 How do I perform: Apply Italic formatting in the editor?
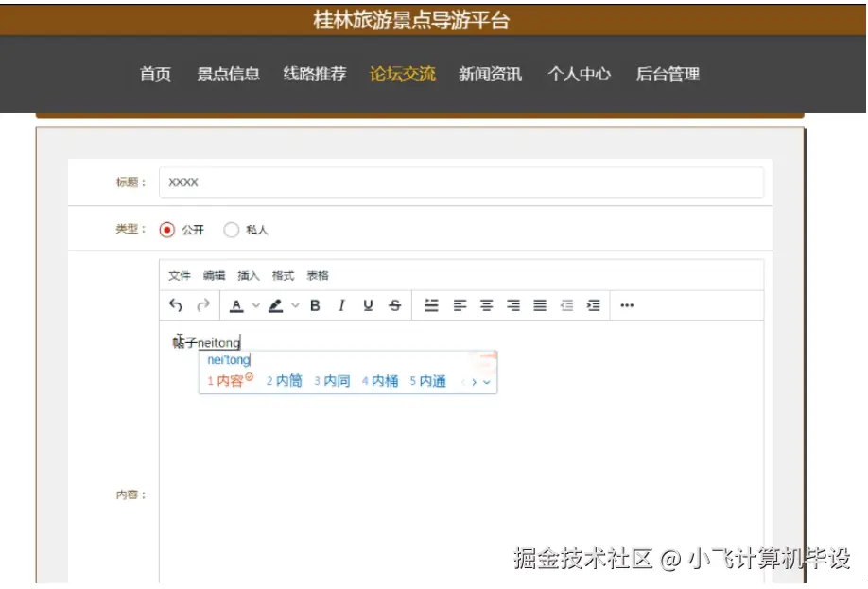[341, 305]
